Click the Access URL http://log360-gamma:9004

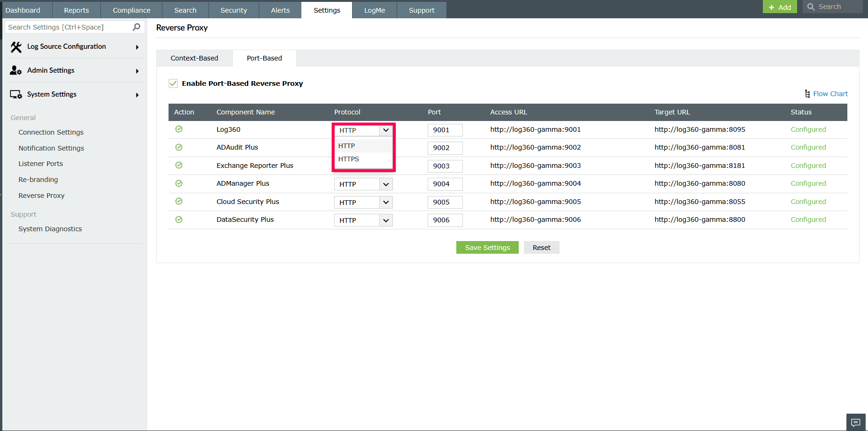(x=536, y=183)
